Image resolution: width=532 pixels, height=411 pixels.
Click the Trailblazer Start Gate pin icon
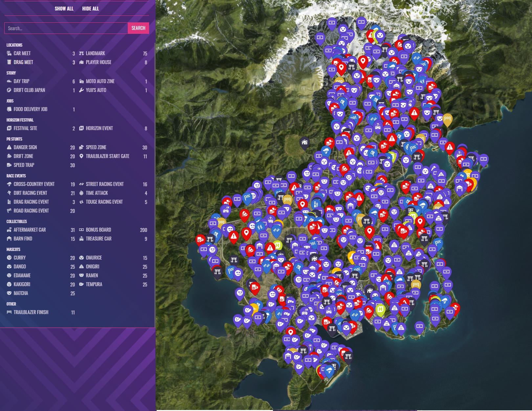click(x=81, y=156)
